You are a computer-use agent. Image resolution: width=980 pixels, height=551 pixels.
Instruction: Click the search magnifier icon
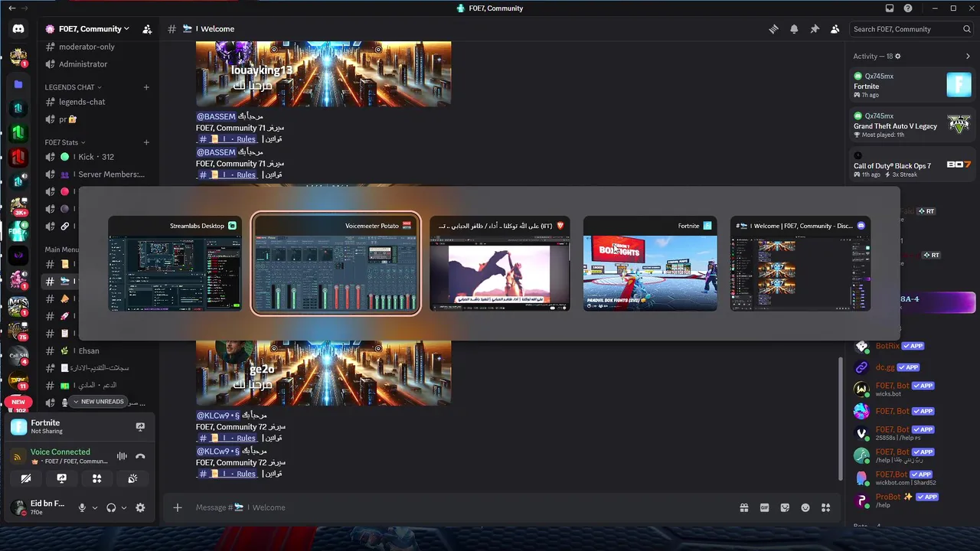click(x=967, y=29)
